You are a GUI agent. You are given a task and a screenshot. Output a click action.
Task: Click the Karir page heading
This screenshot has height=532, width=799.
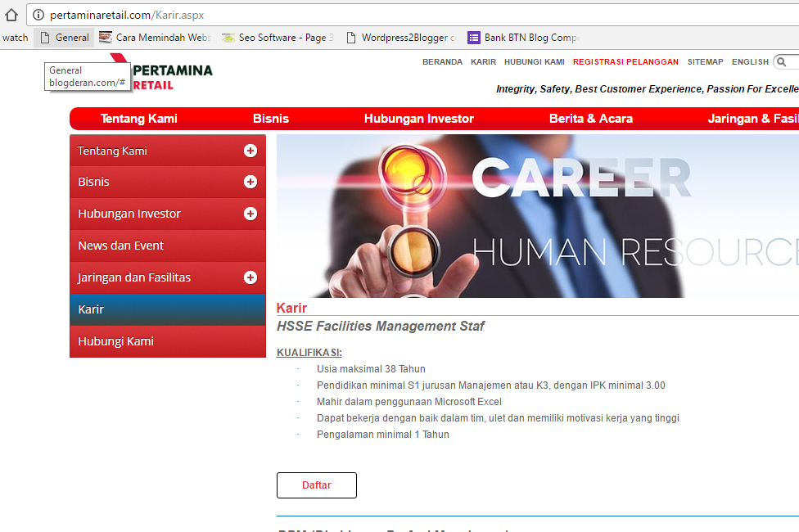291,308
